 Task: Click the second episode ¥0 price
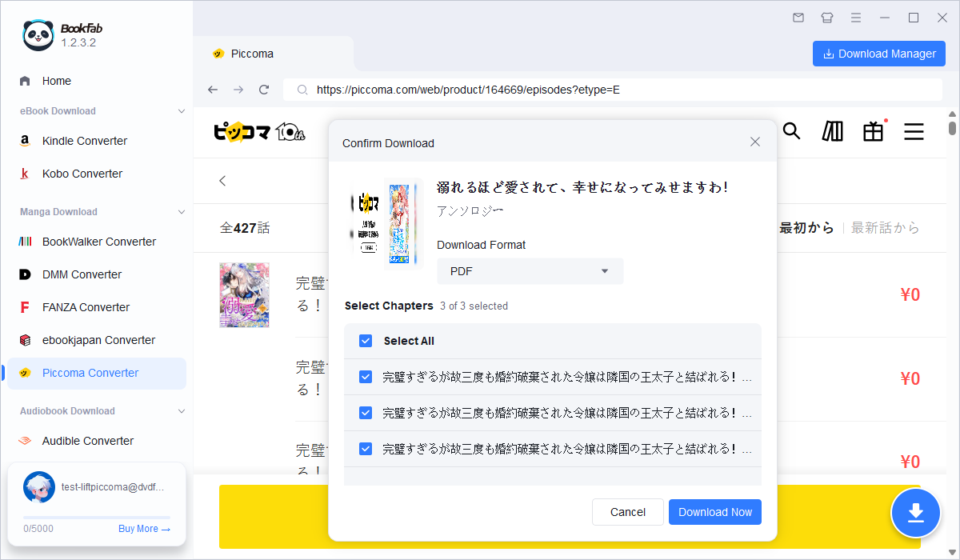click(x=910, y=378)
